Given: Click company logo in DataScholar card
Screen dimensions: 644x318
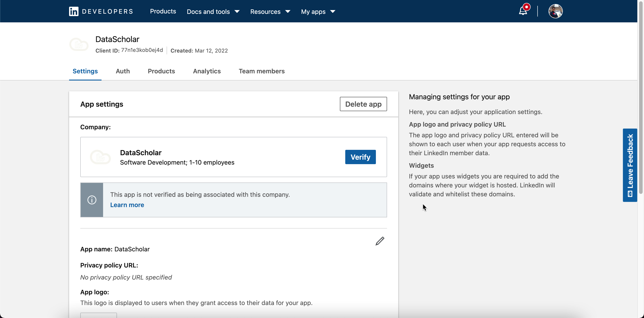Looking at the screenshot, I should [x=100, y=157].
